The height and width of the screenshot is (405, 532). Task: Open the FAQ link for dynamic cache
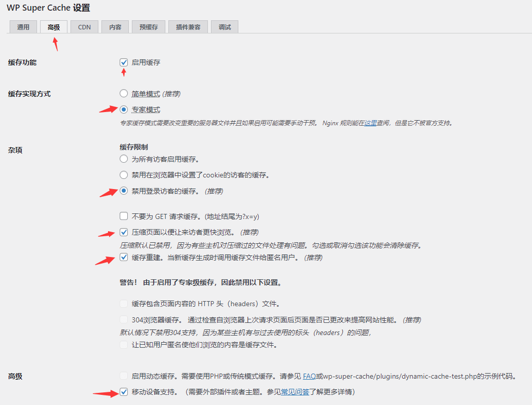click(x=309, y=376)
